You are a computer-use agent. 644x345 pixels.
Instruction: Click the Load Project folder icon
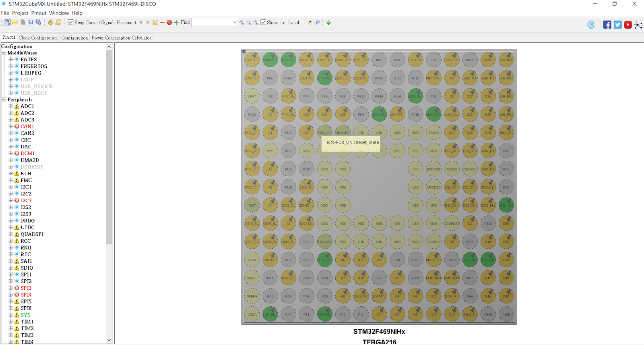pyautogui.click(x=15, y=23)
